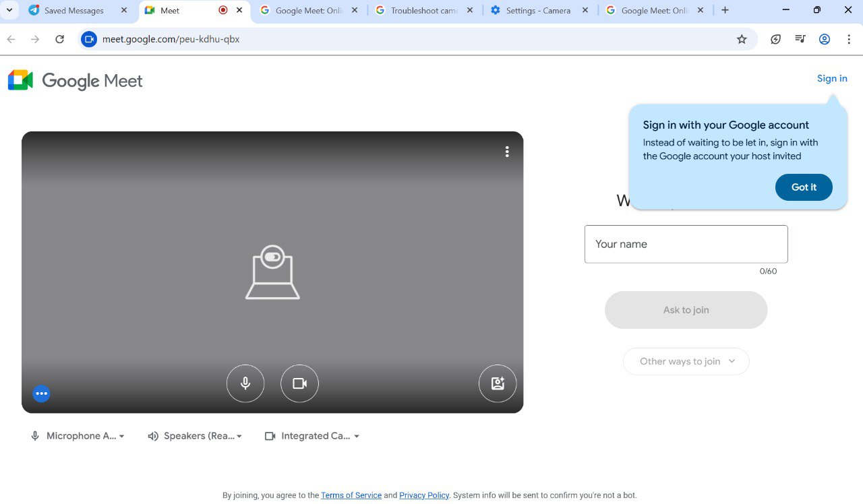Open Chrome's three-dot menu

click(x=849, y=39)
